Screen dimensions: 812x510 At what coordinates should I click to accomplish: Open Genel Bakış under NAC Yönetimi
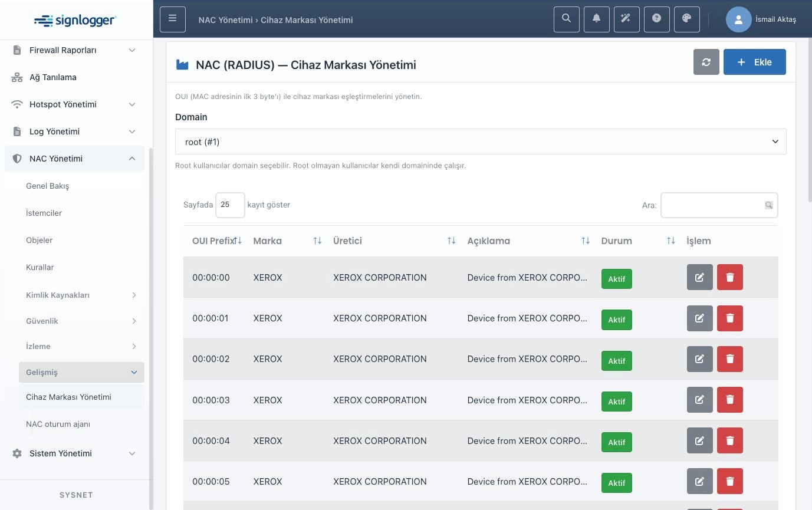81,186
